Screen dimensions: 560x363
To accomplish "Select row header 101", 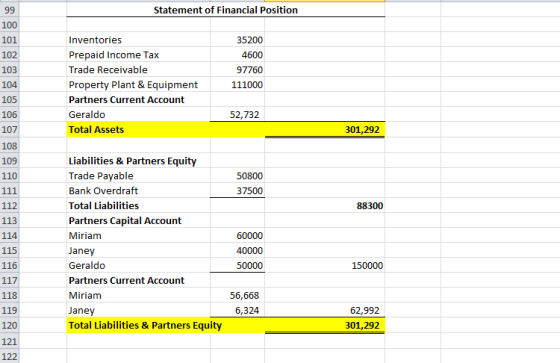I will [9, 40].
